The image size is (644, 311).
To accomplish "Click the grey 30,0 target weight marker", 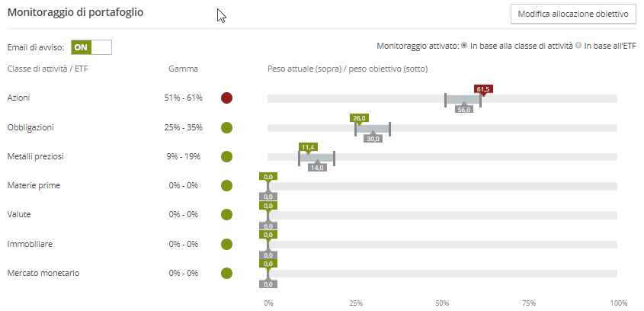I will coord(373,138).
